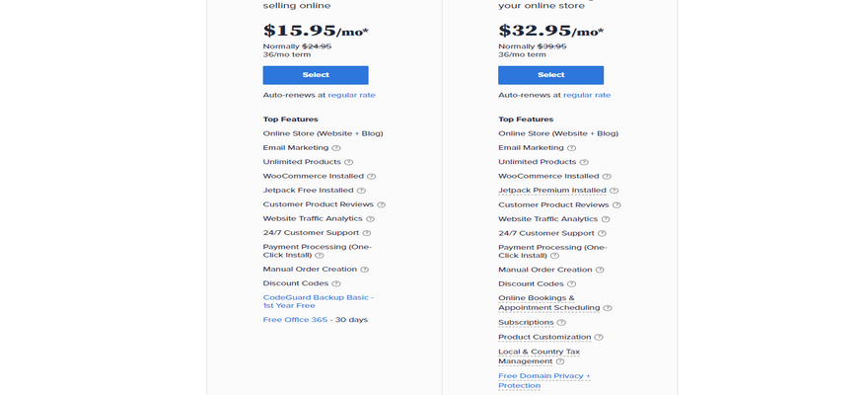868x395 pixels.
Task: Click help icon beside Discount Codes, left plan
Action: pyautogui.click(x=336, y=283)
